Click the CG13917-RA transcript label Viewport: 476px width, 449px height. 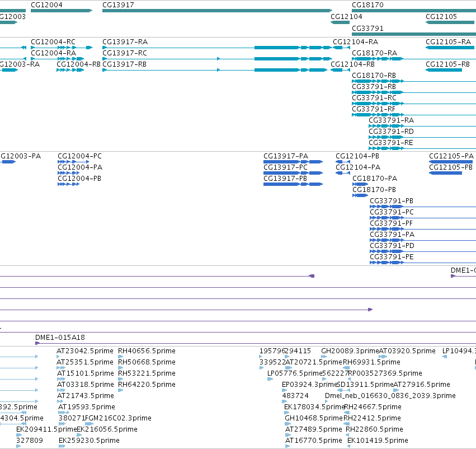(x=125, y=41)
